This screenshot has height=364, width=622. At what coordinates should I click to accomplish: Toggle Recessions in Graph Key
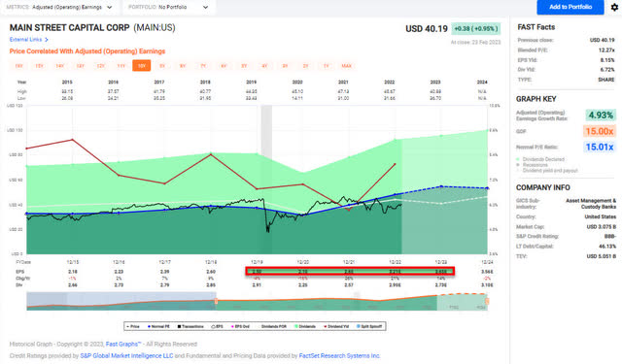533,165
